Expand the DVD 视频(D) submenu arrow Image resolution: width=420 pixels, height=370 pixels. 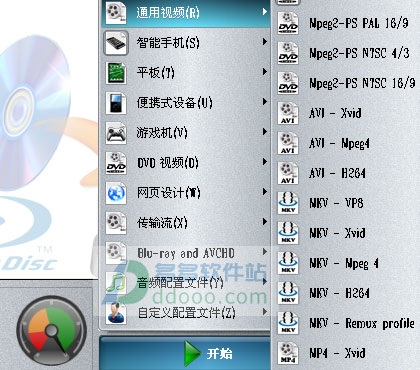pos(265,162)
